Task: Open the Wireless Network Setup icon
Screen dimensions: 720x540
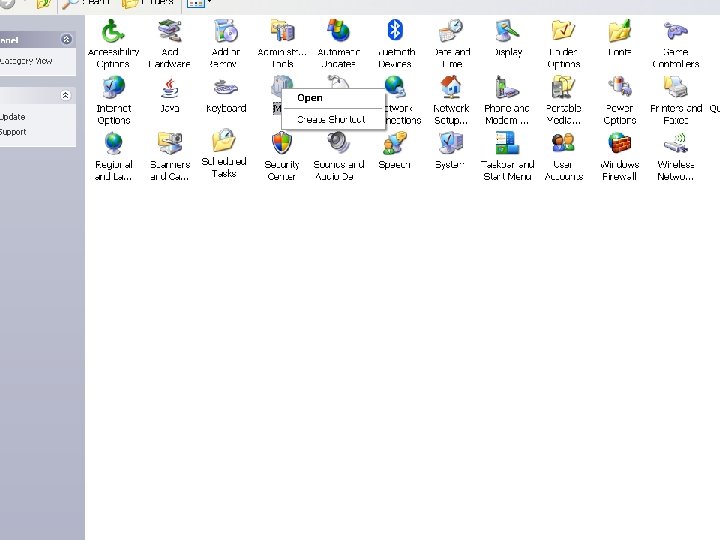Action: tap(675, 144)
